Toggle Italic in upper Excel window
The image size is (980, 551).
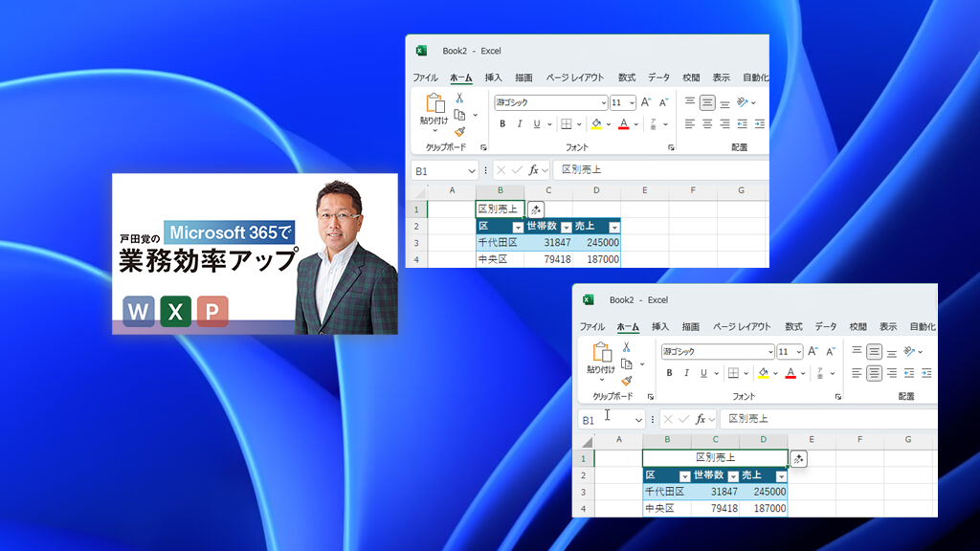point(520,123)
